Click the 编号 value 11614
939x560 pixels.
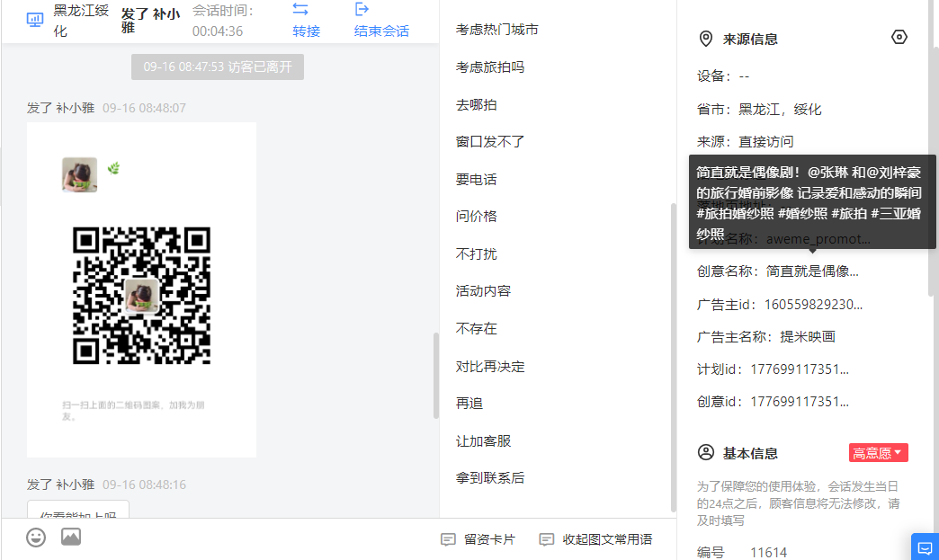point(768,552)
